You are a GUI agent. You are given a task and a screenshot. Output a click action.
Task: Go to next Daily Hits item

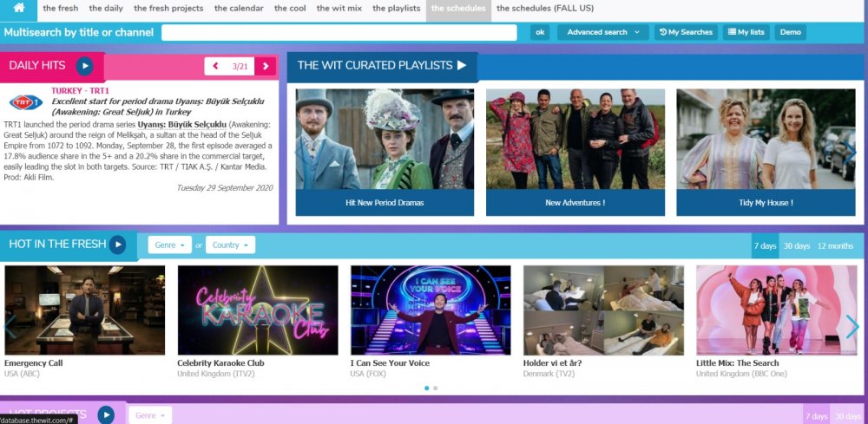[x=266, y=66]
